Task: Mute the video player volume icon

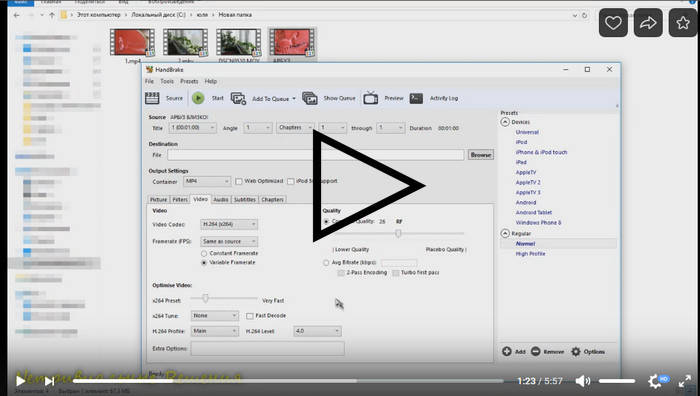Action: coord(583,381)
